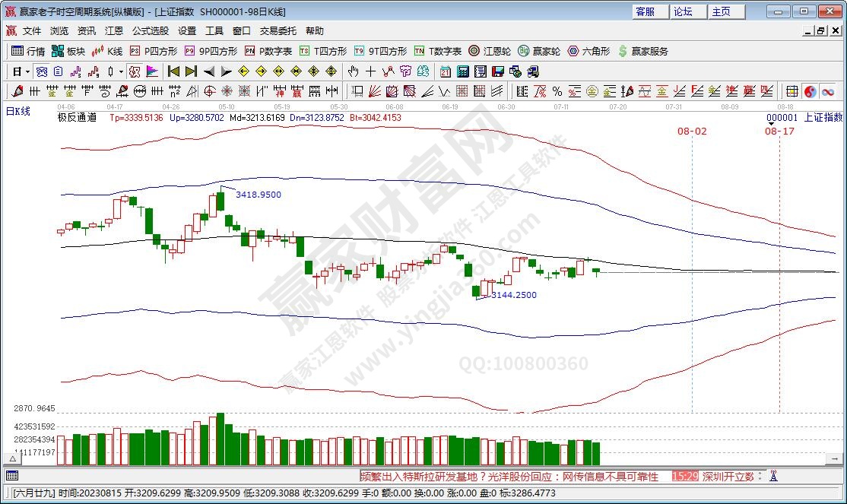The height and width of the screenshot is (504, 847).
Task: Jump to the first bar arrow icon
Action: (173, 71)
